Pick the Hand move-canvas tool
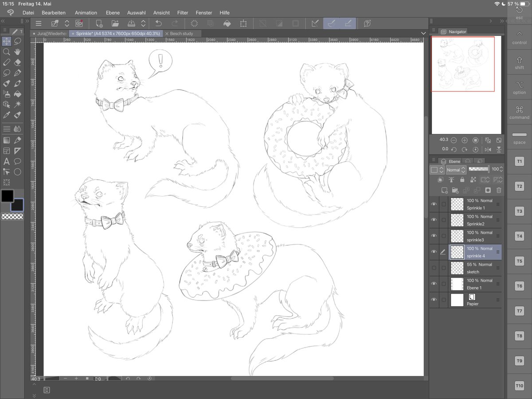 point(18,52)
